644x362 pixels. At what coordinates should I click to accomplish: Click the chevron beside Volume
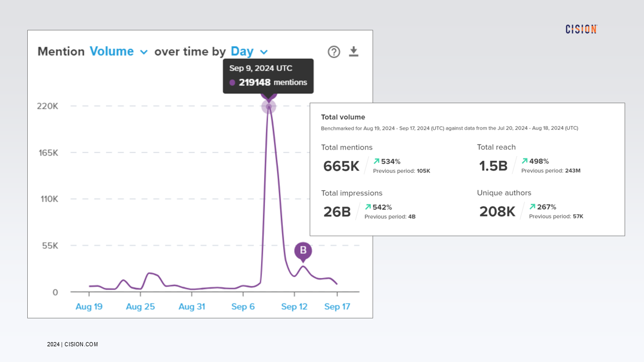tap(144, 52)
